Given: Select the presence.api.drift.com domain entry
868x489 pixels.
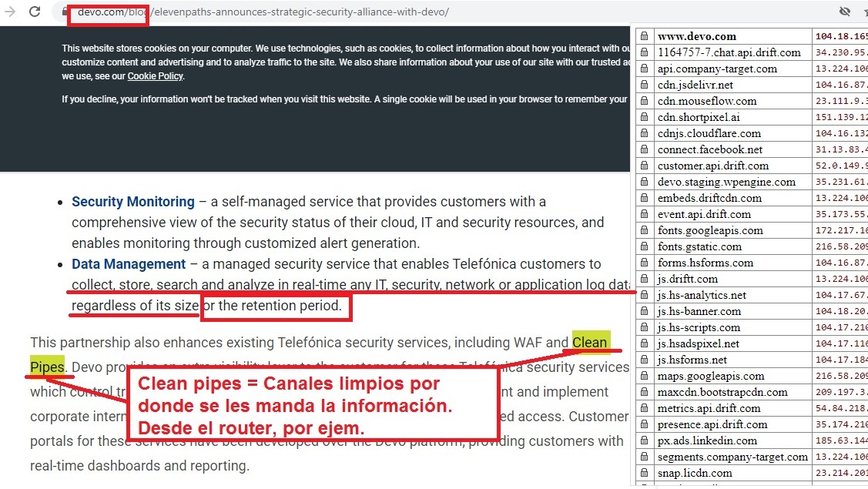Looking at the screenshot, I should click(x=712, y=425).
